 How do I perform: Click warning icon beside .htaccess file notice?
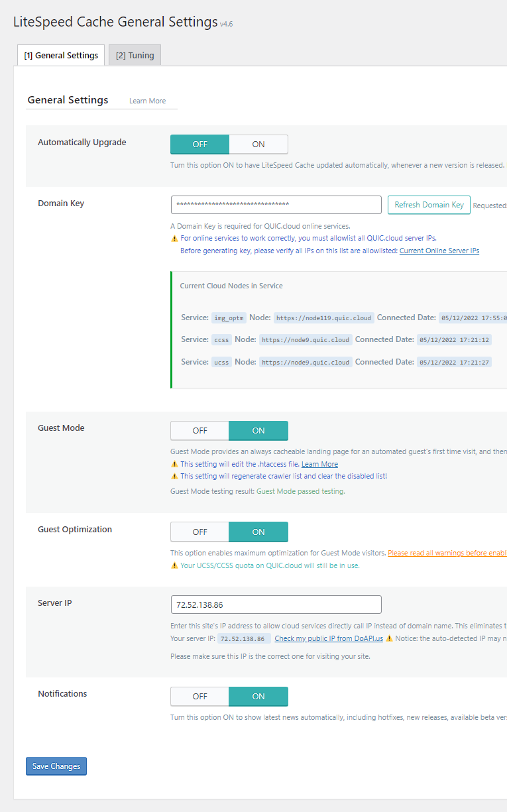[174, 464]
